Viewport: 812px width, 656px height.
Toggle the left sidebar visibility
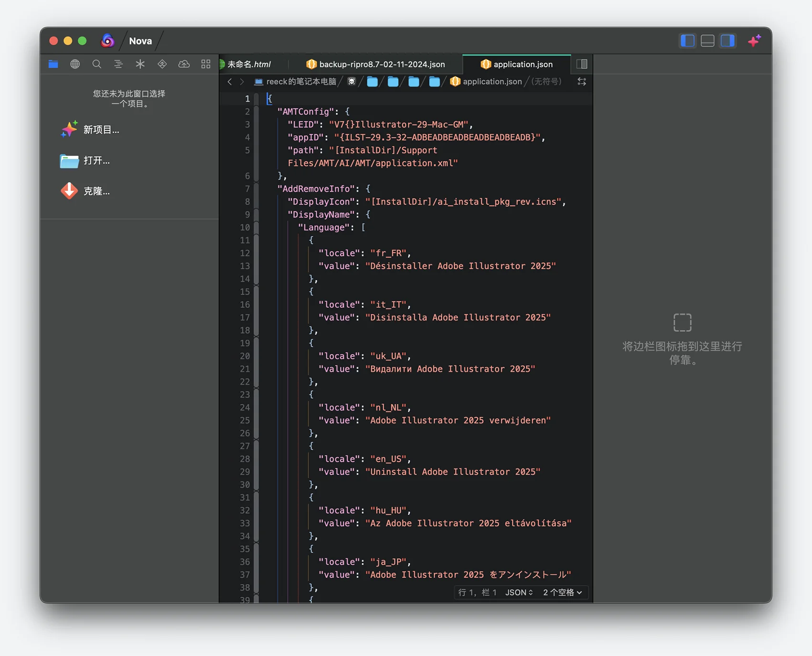(687, 41)
